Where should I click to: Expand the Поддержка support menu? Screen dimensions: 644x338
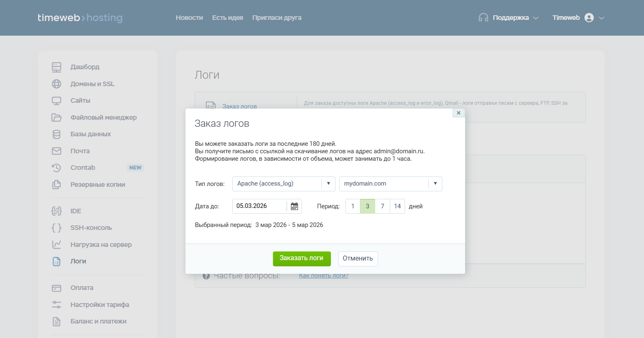(x=509, y=18)
